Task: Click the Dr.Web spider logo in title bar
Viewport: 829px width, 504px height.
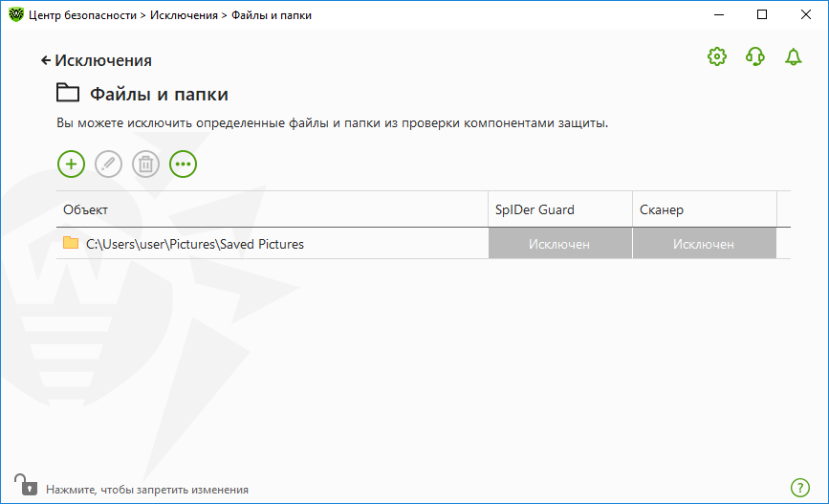Action: coord(16,14)
